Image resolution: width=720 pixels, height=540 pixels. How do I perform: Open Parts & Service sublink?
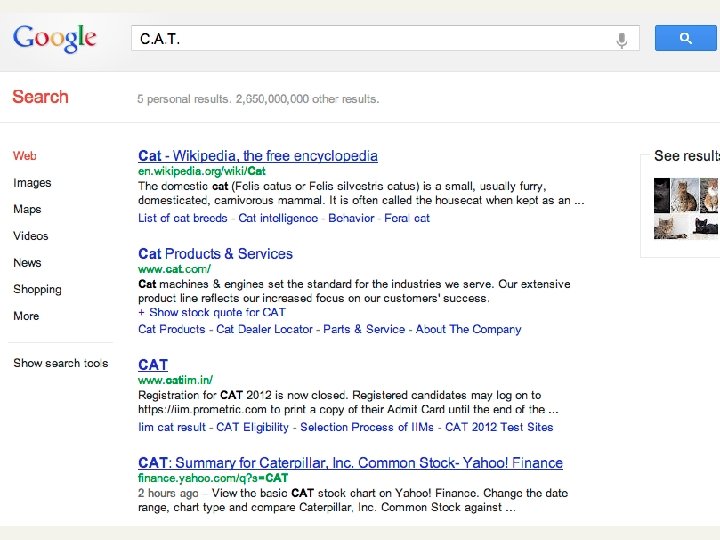[364, 329]
